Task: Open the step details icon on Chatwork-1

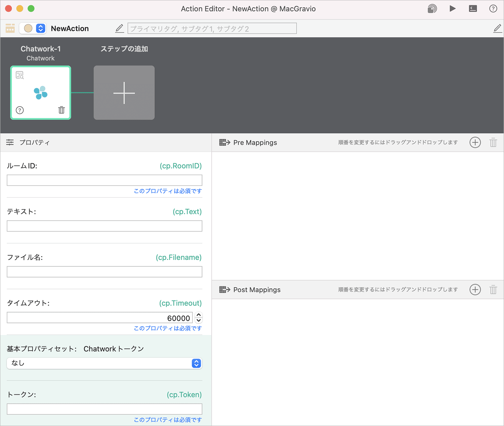Action: coord(20,75)
